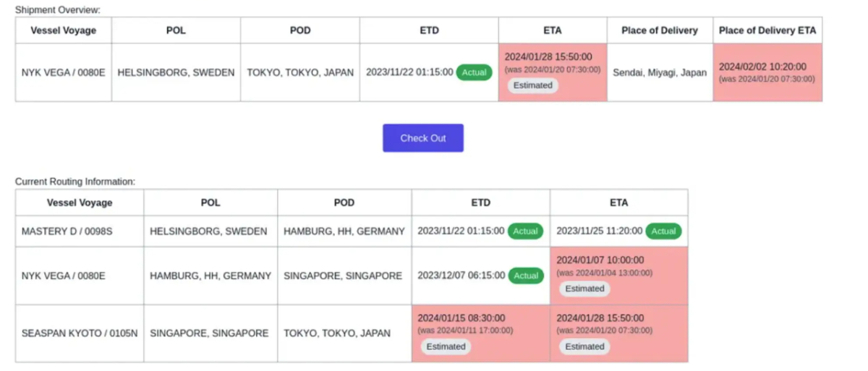The width and height of the screenshot is (868, 371).
Task: Click the Check Out button
Action: tap(423, 138)
